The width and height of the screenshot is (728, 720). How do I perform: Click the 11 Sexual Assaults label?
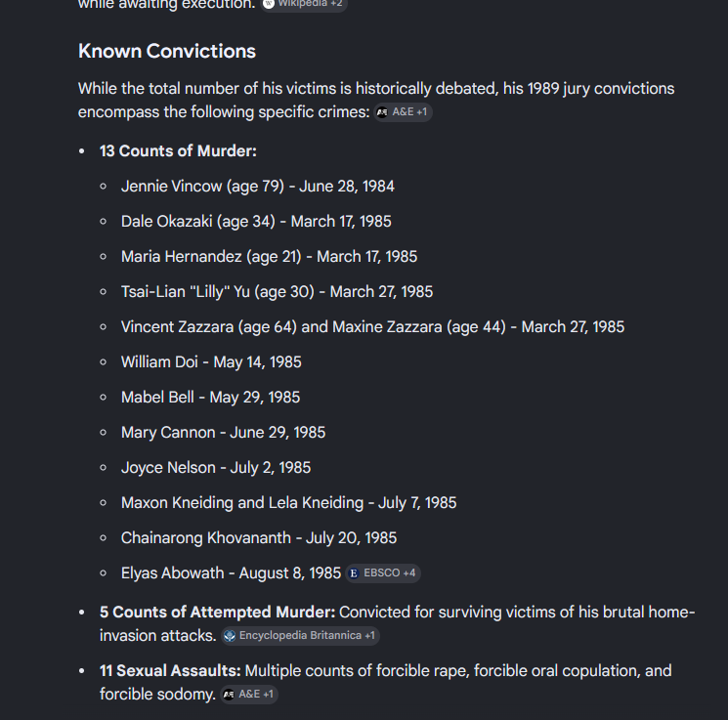point(170,671)
